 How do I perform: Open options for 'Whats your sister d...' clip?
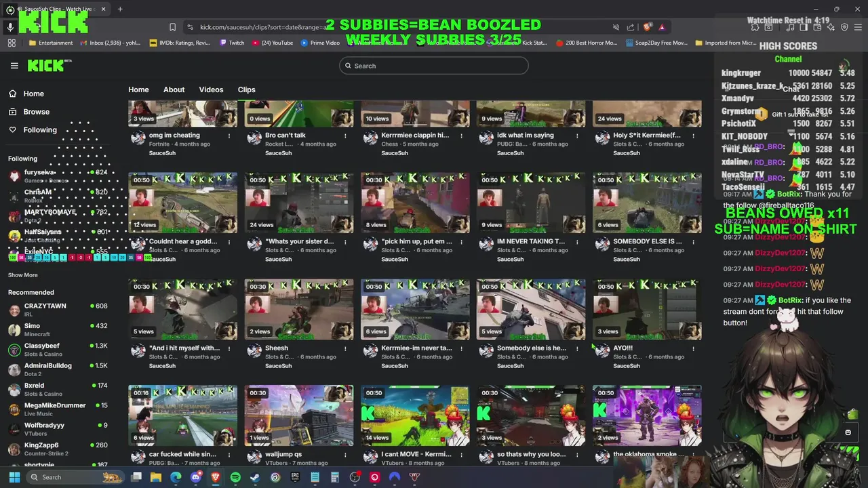pyautogui.click(x=345, y=242)
